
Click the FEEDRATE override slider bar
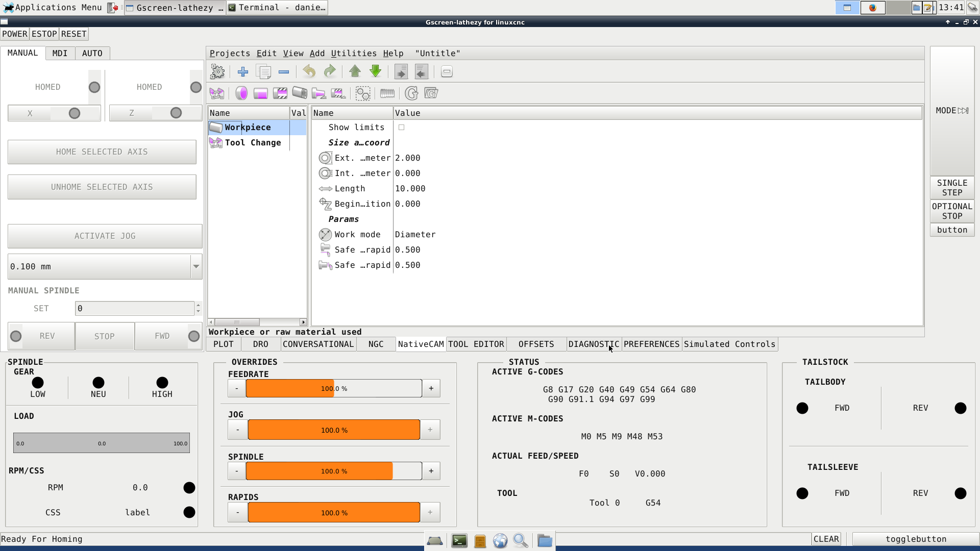(x=334, y=389)
